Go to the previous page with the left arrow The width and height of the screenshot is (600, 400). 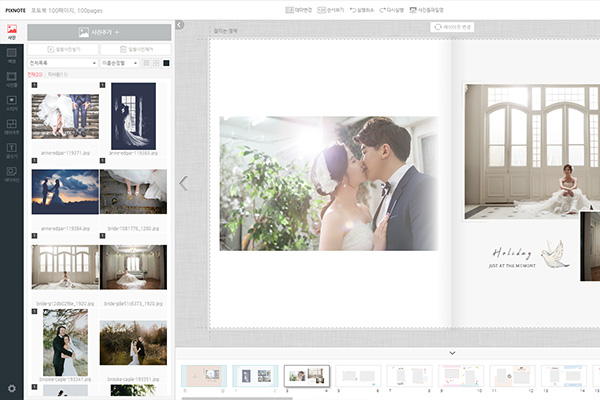point(183,183)
